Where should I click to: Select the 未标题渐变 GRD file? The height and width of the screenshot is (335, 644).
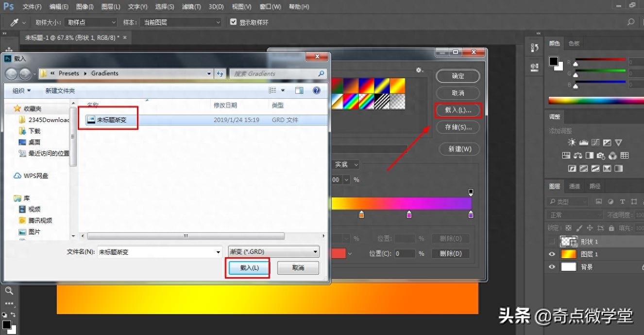pos(112,120)
